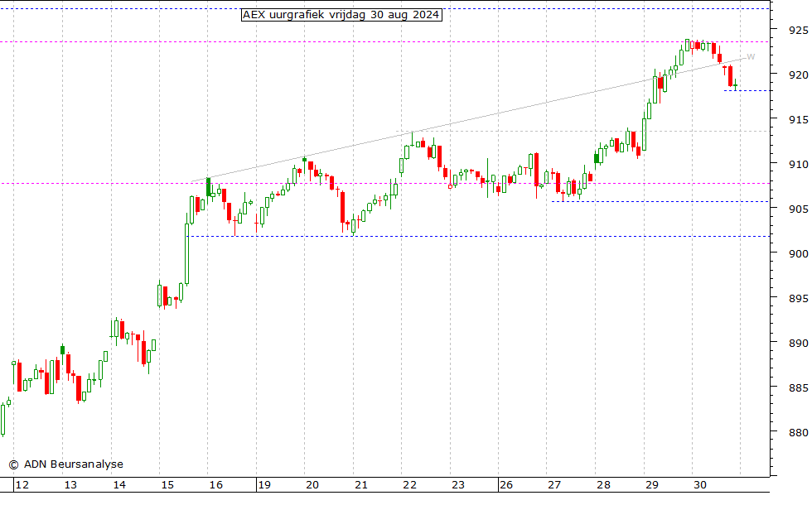Click the 880 price axis label

pos(798,432)
